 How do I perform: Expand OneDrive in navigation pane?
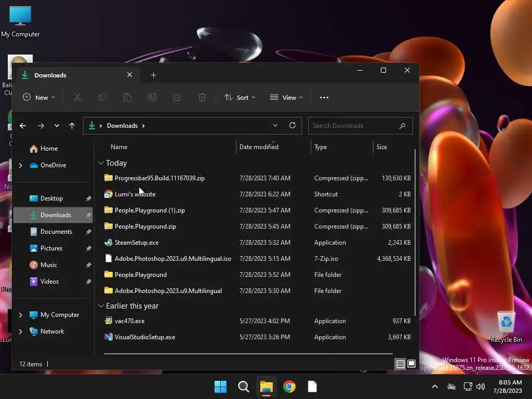(x=20, y=165)
